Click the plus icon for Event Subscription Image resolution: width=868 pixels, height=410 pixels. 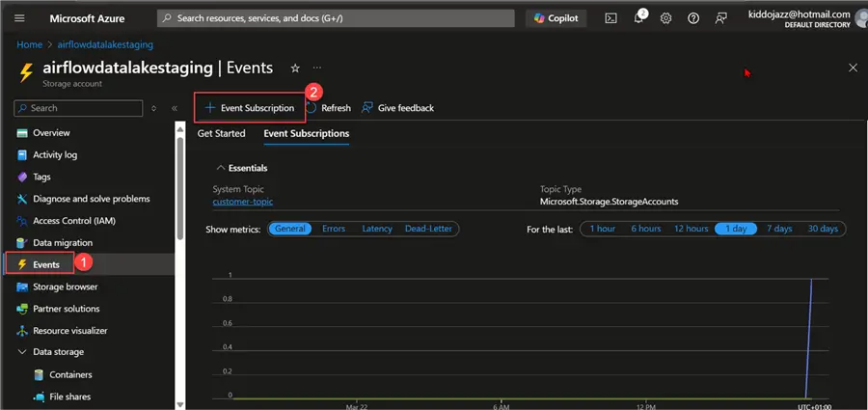pos(210,108)
